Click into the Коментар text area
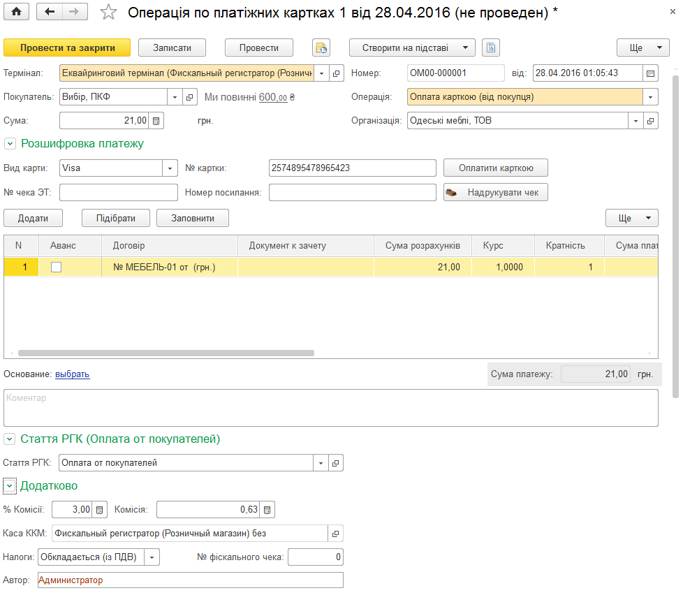The width and height of the screenshot is (683, 616). click(330, 408)
